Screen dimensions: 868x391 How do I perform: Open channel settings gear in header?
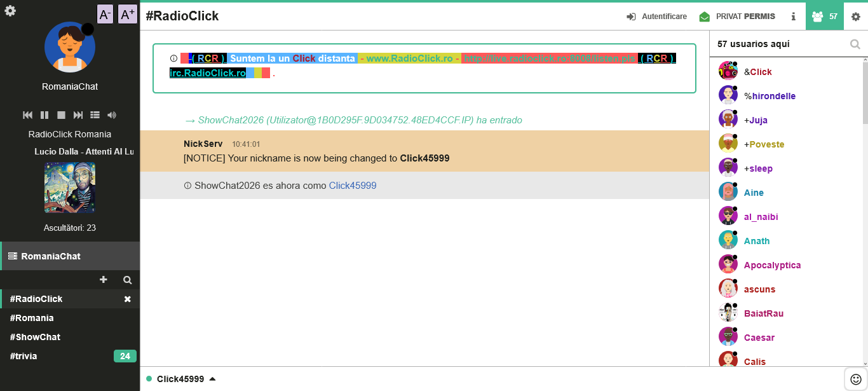856,17
